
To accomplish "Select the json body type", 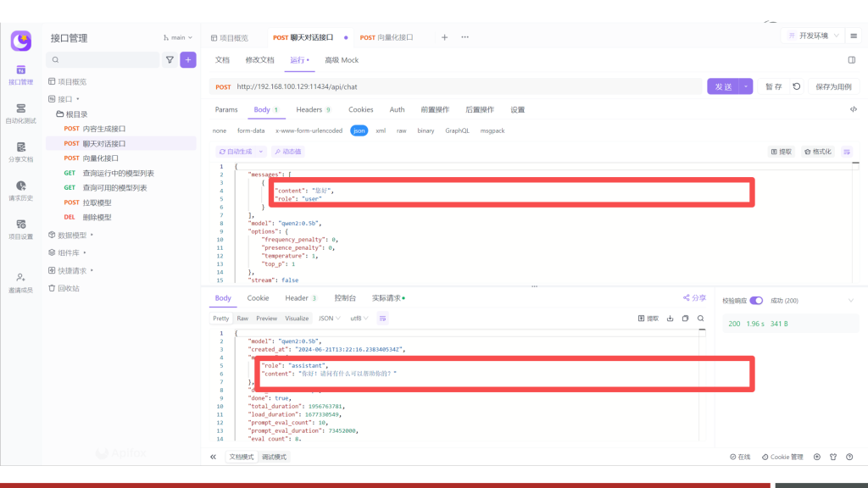I will pyautogui.click(x=359, y=131).
